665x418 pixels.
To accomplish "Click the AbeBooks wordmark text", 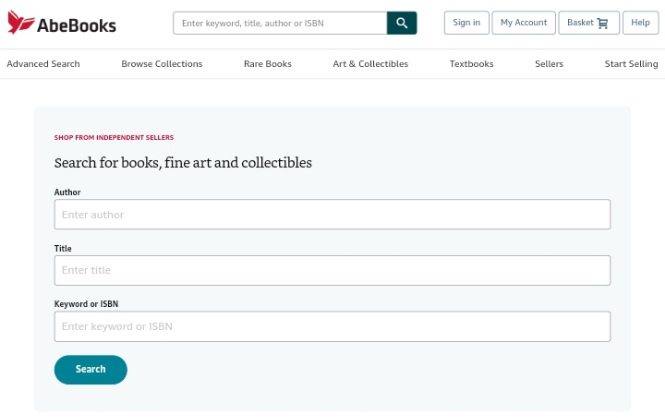I will 76,25.
